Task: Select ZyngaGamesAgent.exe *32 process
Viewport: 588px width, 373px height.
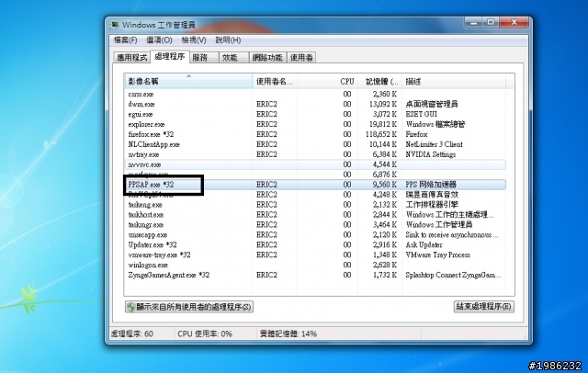Action: pos(315,276)
